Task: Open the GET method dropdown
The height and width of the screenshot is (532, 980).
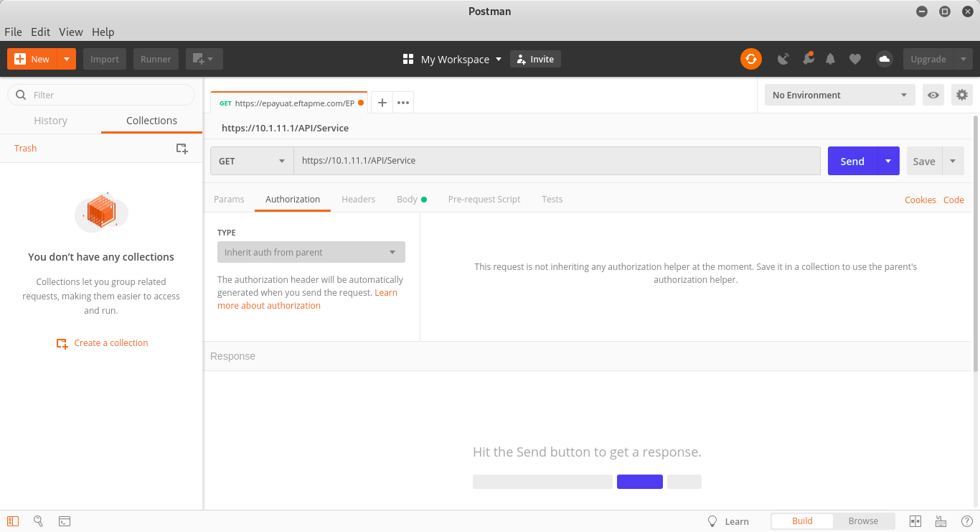Action: 252,161
